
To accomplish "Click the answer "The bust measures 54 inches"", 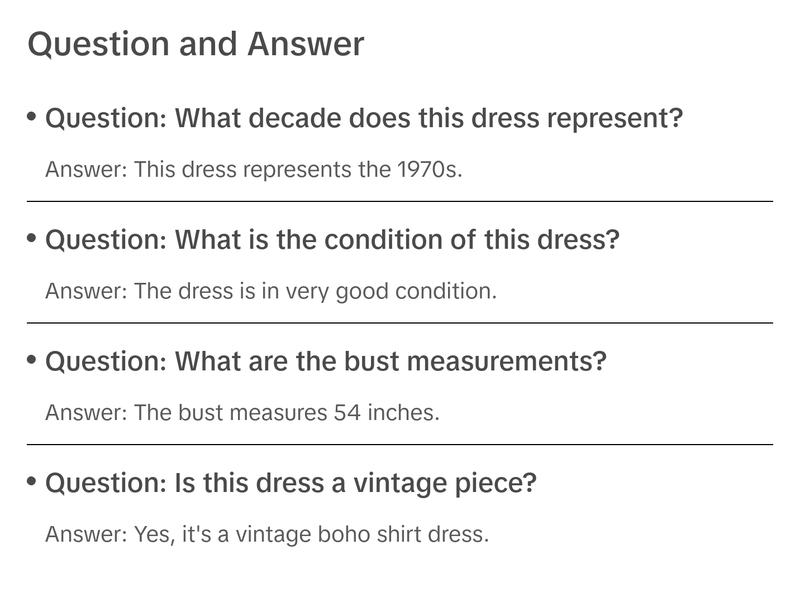I will click(x=242, y=412).
